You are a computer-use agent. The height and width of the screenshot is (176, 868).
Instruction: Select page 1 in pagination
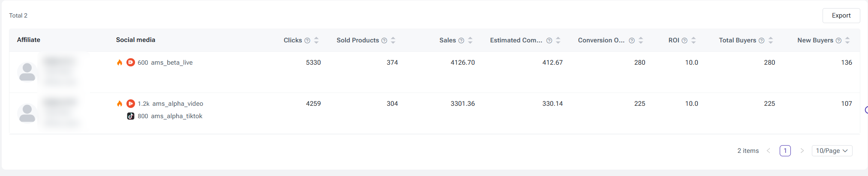pyautogui.click(x=785, y=151)
